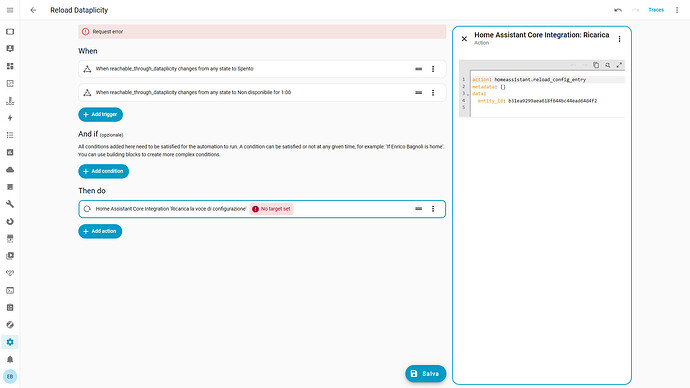
Task: Open the menu for the reload action
Action: [x=433, y=209]
